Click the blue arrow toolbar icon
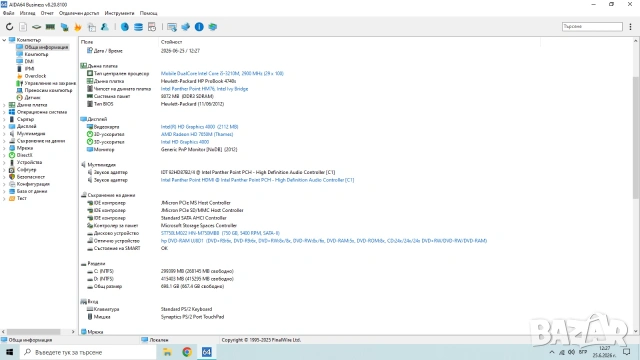The width and height of the screenshot is (640, 360). (x=185, y=27)
